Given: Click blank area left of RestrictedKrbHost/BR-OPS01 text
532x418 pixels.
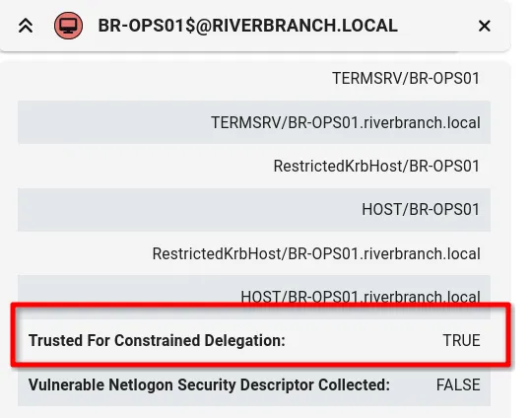Looking at the screenshot, I should point(145,166).
